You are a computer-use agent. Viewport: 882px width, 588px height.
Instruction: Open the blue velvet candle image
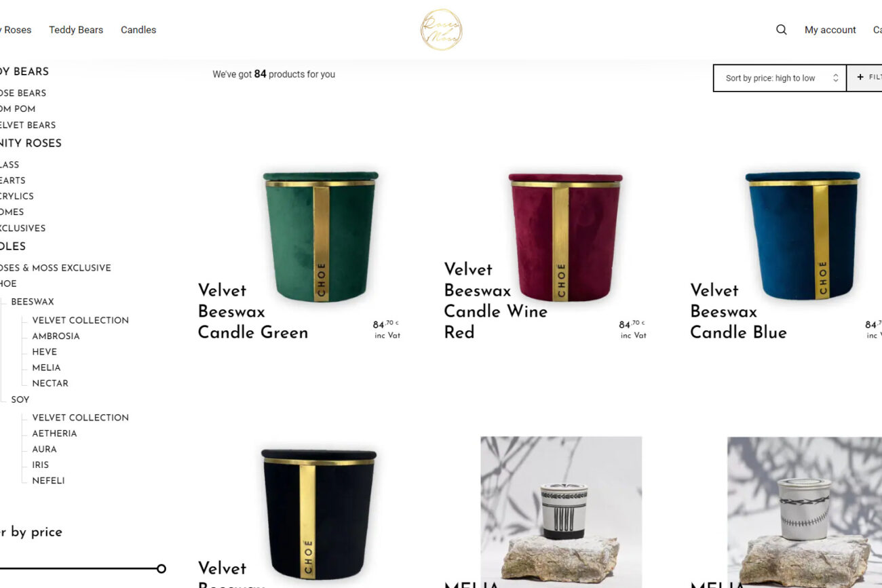[x=803, y=235]
